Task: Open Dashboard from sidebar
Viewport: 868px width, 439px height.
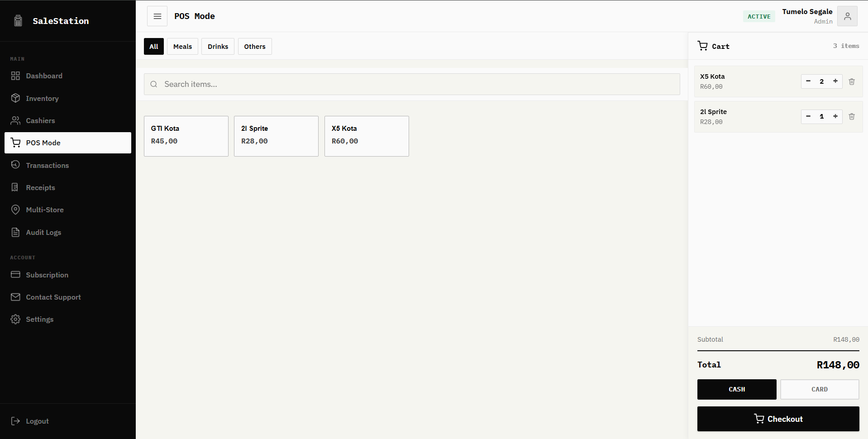Action: click(x=68, y=76)
